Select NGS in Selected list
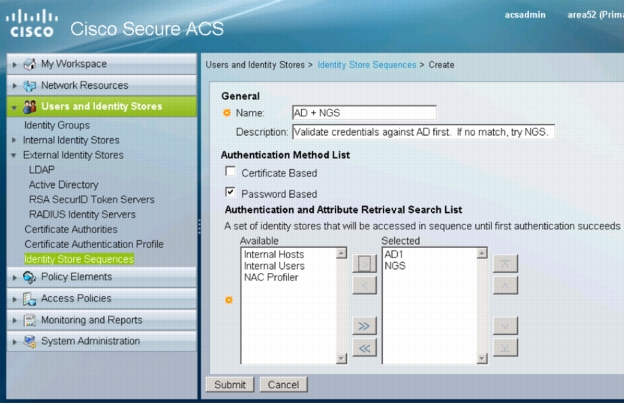Viewport: 626px width, 405px height. [x=395, y=266]
